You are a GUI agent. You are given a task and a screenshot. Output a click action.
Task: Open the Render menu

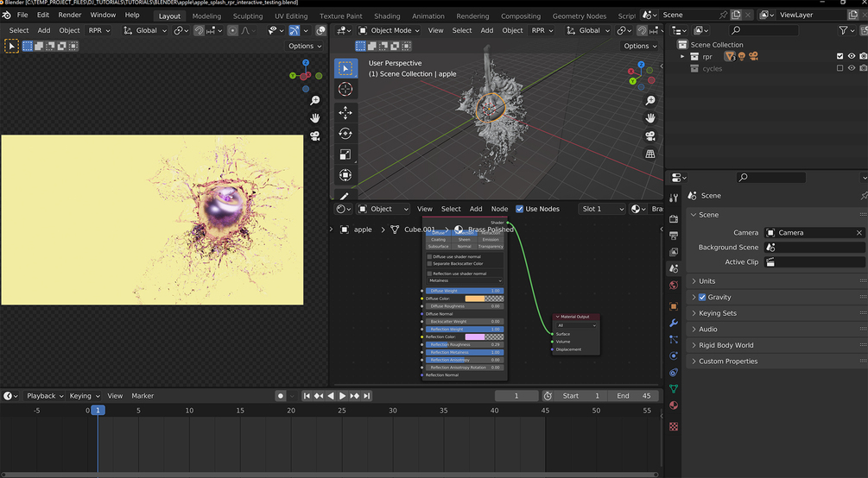70,16
